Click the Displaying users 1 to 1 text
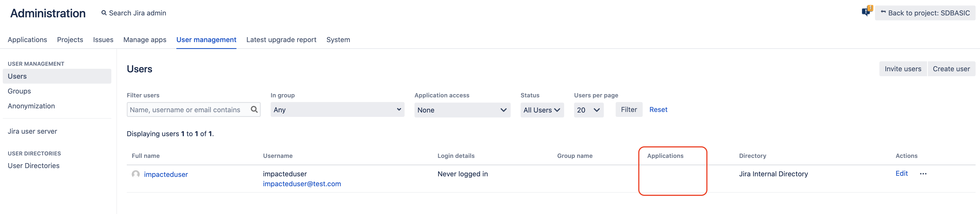The width and height of the screenshot is (980, 214). click(170, 134)
